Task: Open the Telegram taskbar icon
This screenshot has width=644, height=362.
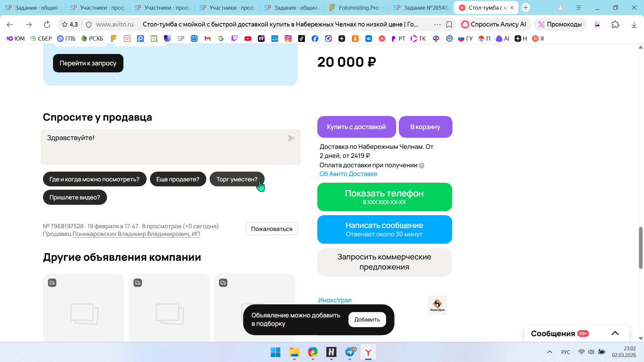Action: pos(350,352)
